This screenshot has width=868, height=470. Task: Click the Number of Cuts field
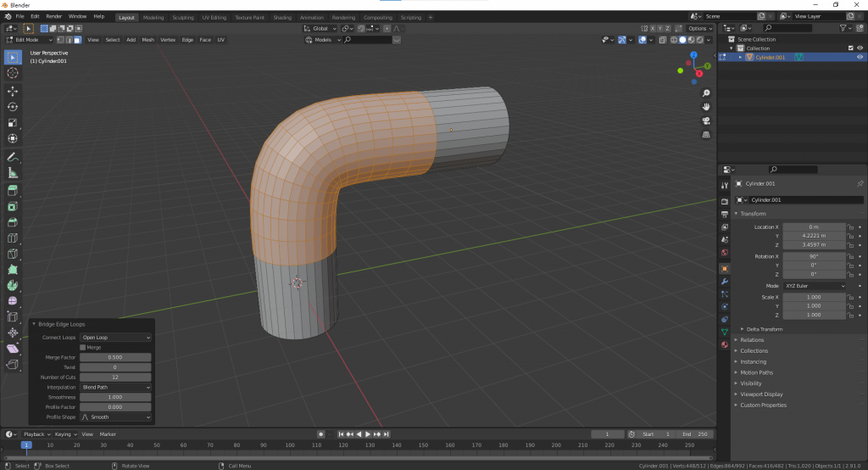(115, 378)
